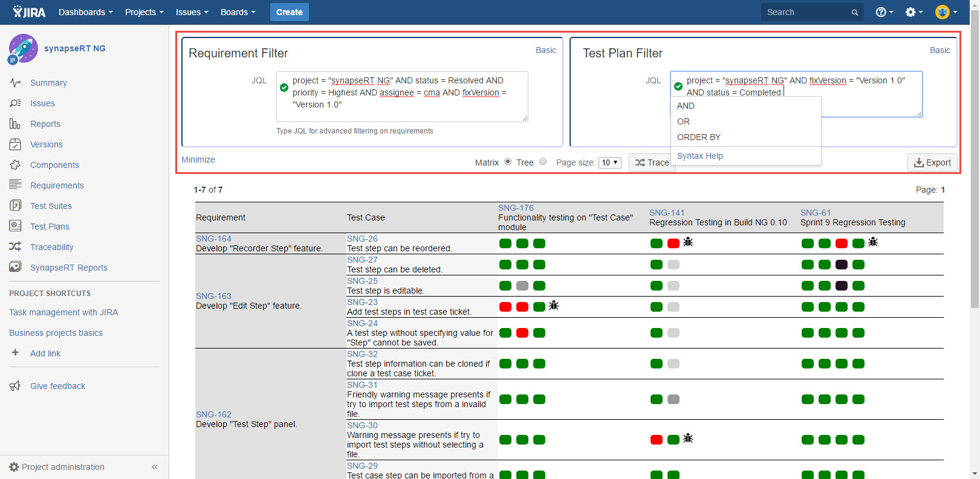Click the bug icon in SNG-26 row under SNG-141
The height and width of the screenshot is (479, 980).
[x=688, y=242]
